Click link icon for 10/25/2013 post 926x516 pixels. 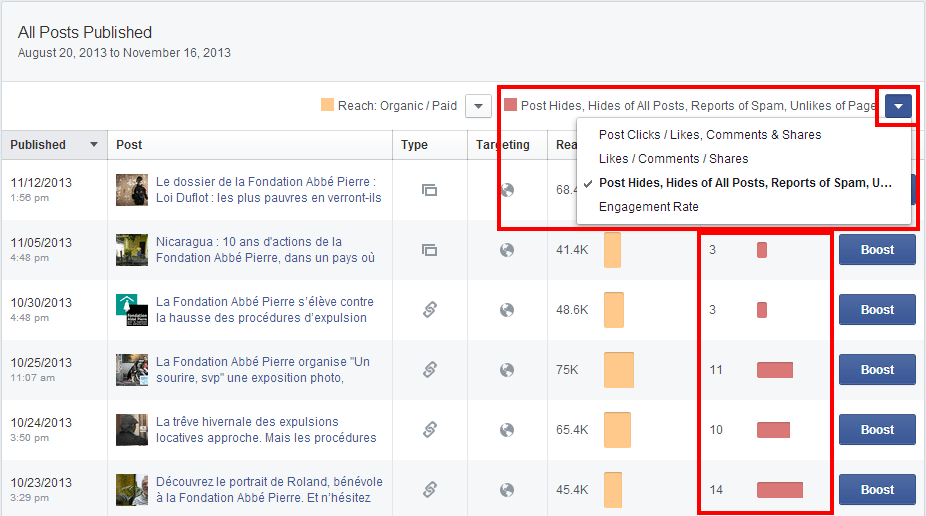(429, 370)
